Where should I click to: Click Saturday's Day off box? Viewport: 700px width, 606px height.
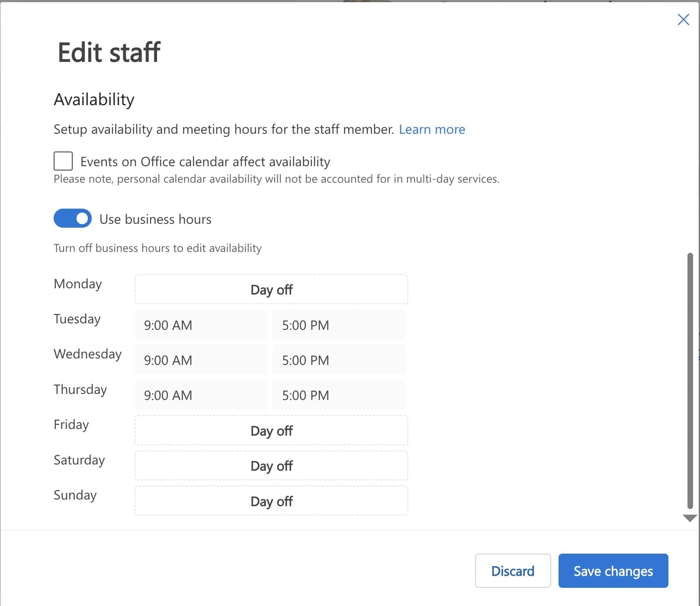click(x=271, y=466)
